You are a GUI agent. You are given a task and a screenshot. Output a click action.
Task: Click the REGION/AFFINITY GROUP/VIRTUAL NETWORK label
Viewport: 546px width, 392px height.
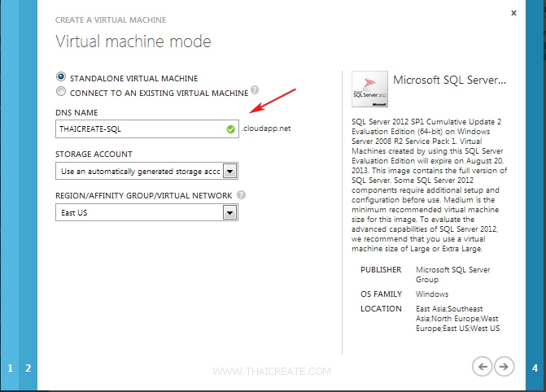(143, 196)
